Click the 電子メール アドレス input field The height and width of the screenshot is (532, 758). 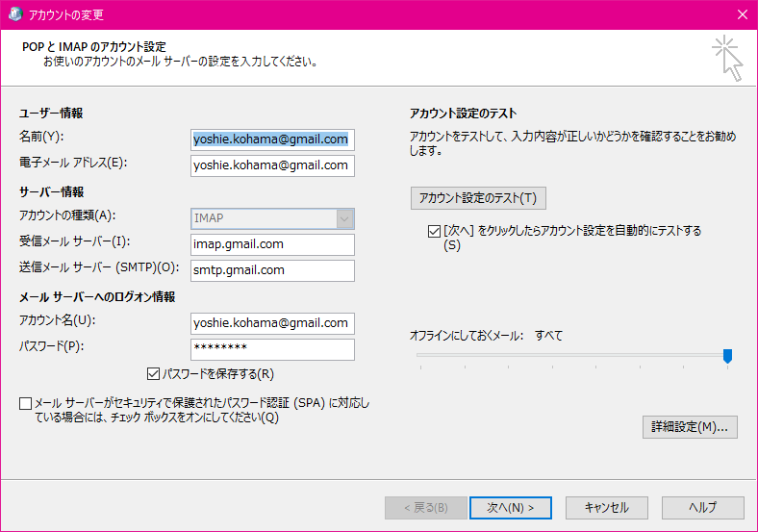click(272, 165)
